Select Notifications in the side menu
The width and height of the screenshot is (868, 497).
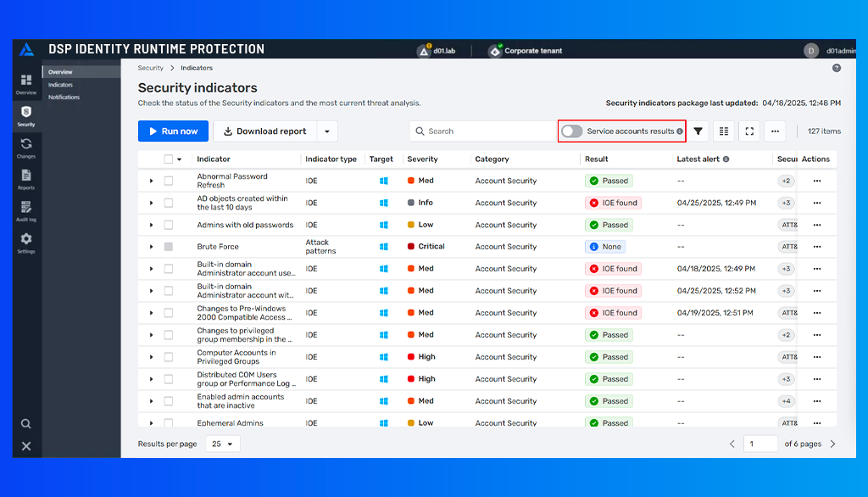[64, 98]
